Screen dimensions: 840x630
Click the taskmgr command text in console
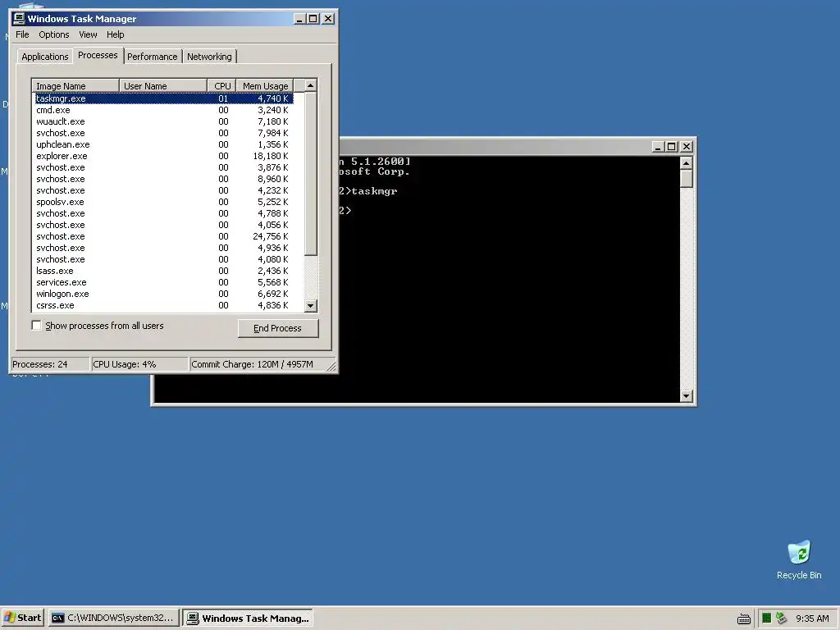[374, 191]
